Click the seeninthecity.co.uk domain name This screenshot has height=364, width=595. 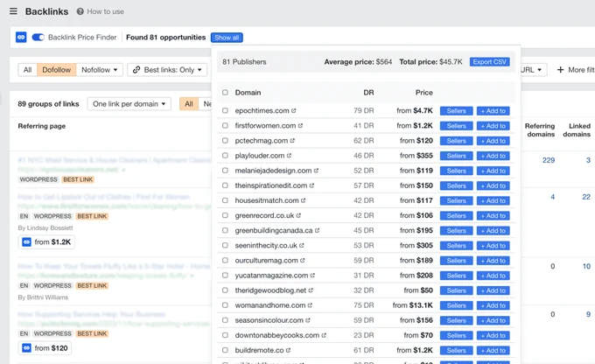tap(266, 246)
